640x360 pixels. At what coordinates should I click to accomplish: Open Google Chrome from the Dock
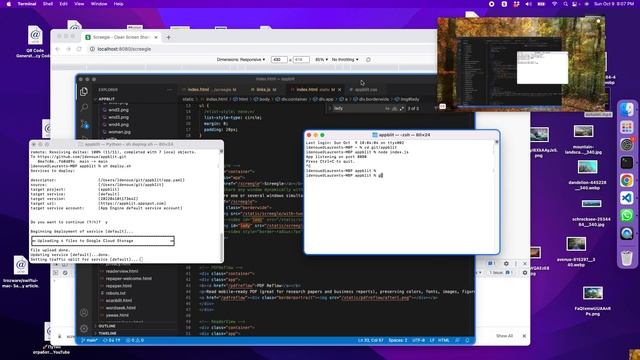point(627,180)
